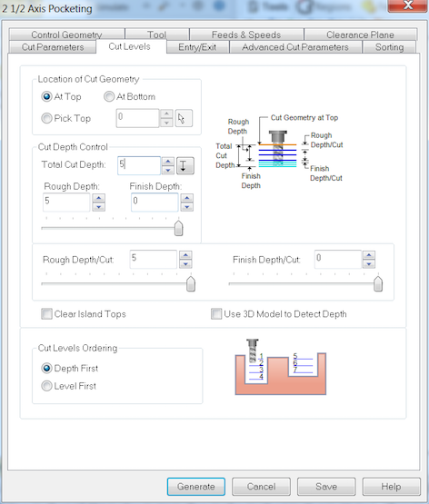Select the Pick Top radio button

pos(46,118)
